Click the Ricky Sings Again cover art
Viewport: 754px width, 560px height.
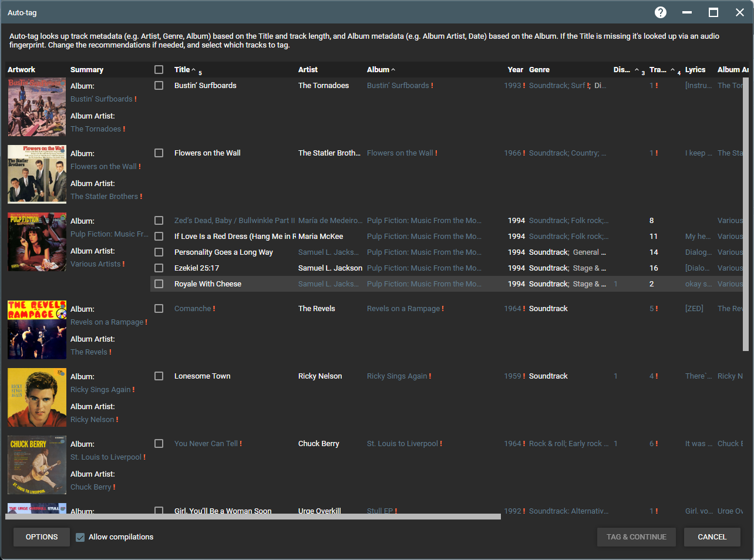(36, 397)
